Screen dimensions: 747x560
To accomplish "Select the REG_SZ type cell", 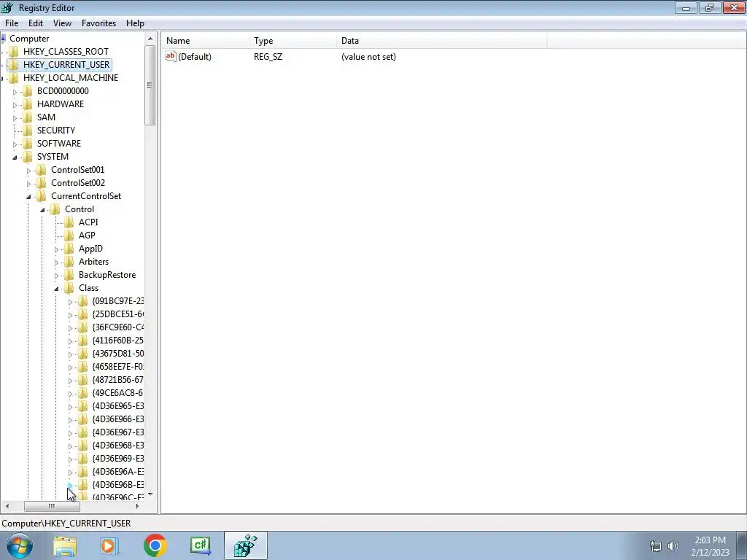I will pos(268,57).
